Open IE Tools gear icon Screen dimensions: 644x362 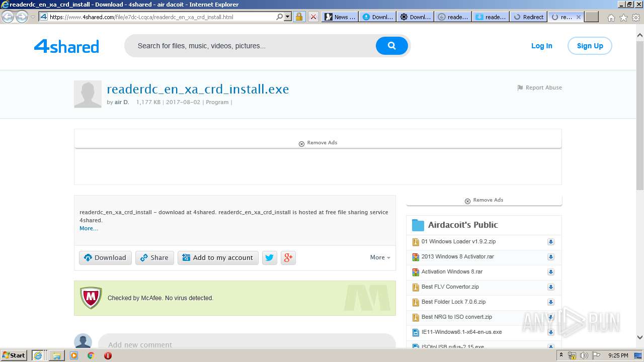[636, 17]
